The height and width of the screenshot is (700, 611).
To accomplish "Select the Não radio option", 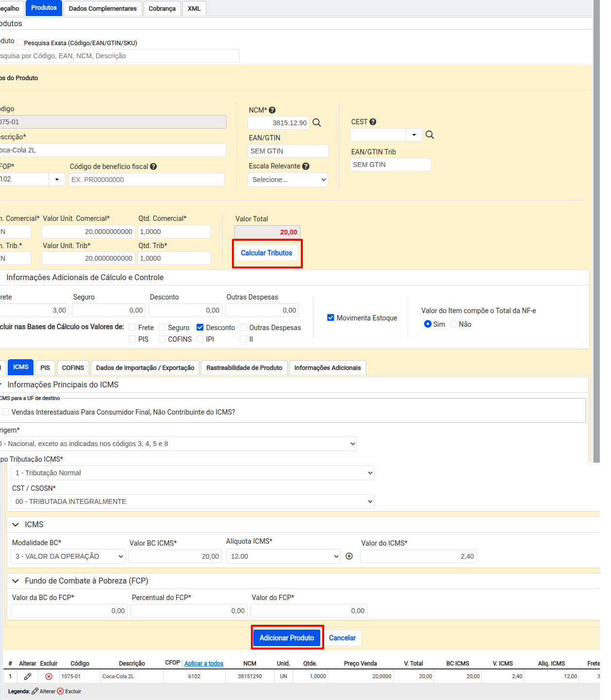I will pyautogui.click(x=453, y=324).
